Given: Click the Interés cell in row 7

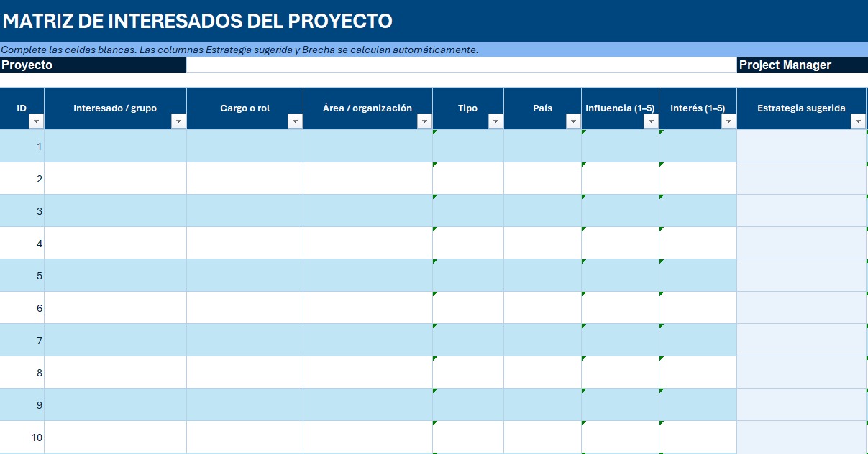Looking at the screenshot, I should pyautogui.click(x=698, y=340).
